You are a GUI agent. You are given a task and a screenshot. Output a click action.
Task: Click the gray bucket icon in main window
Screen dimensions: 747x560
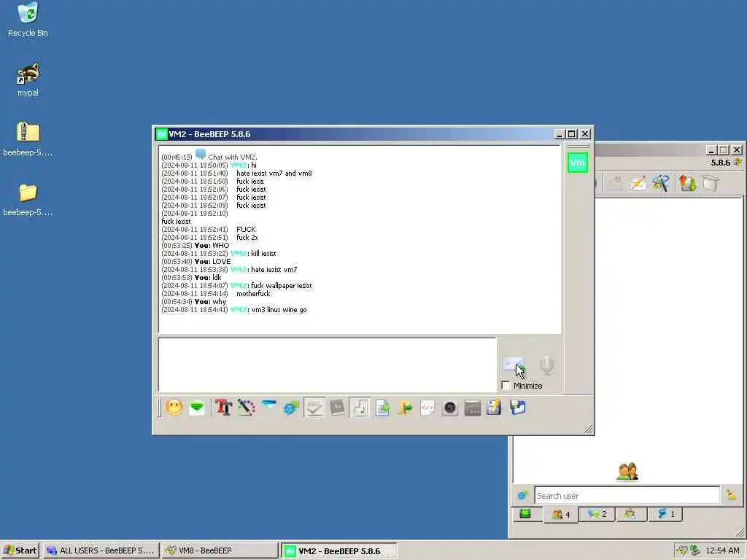click(x=710, y=183)
